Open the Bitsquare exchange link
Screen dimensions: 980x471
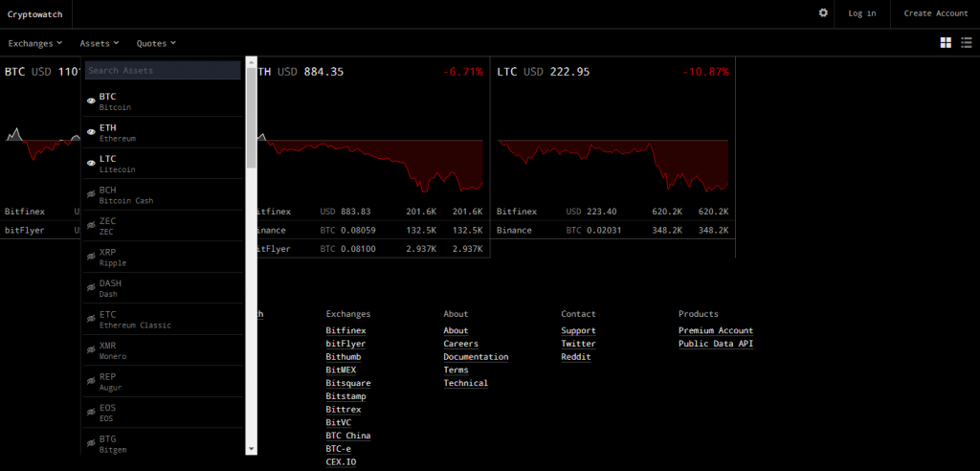coord(348,383)
